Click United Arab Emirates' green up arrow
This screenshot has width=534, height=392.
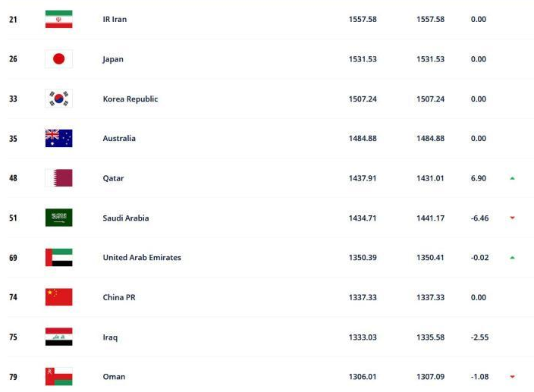512,258
